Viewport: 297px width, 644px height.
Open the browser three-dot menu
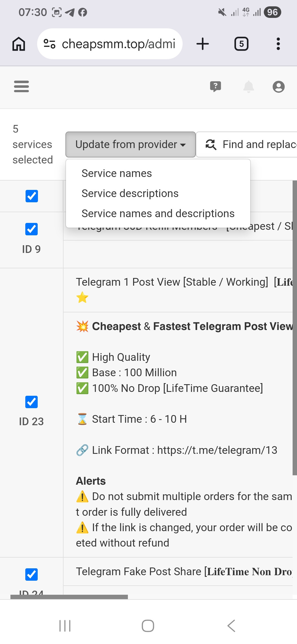(x=278, y=44)
